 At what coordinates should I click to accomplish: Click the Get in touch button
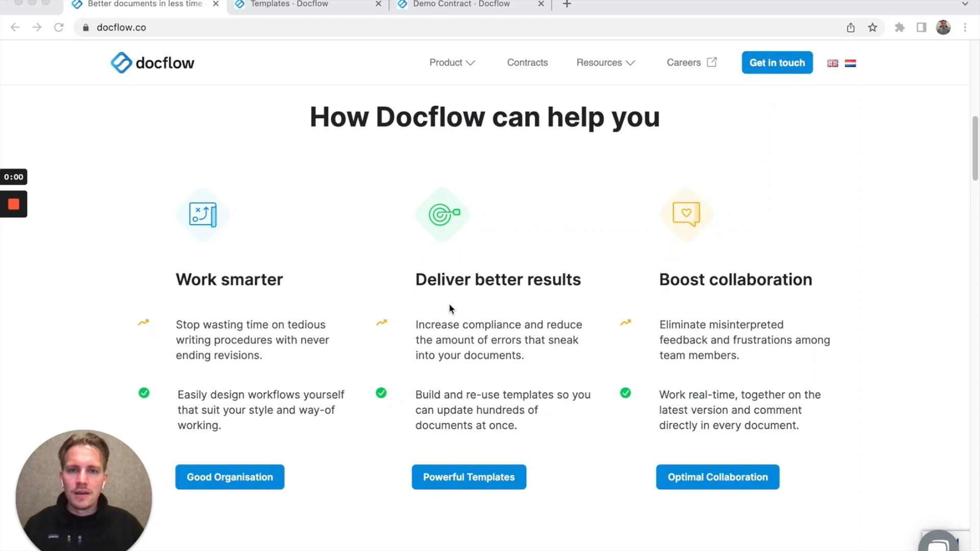pos(777,62)
